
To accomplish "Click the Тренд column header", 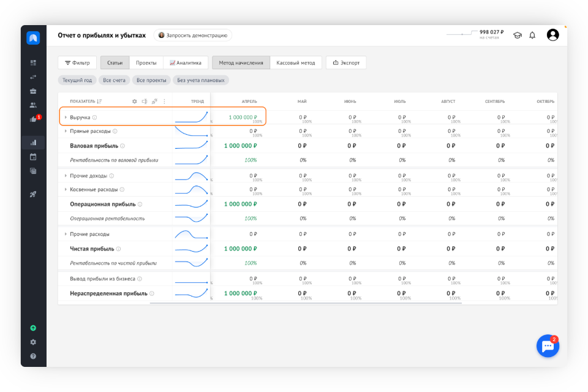I will click(198, 102).
